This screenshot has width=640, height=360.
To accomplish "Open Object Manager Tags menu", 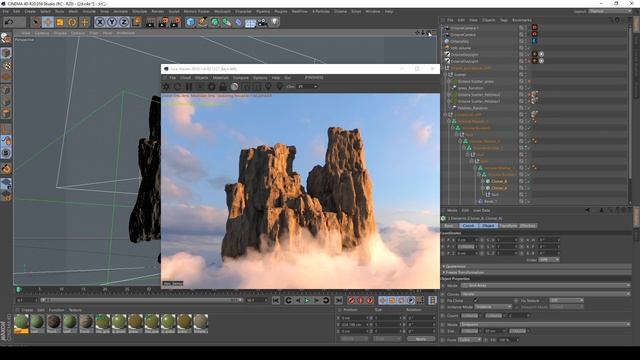I will (x=504, y=20).
